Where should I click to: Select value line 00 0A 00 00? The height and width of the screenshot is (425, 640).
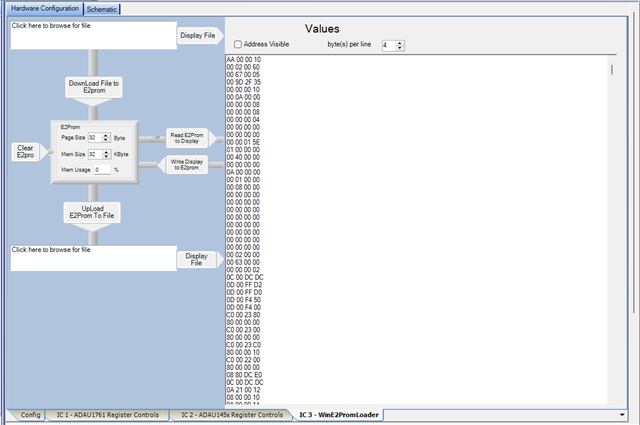click(x=243, y=97)
